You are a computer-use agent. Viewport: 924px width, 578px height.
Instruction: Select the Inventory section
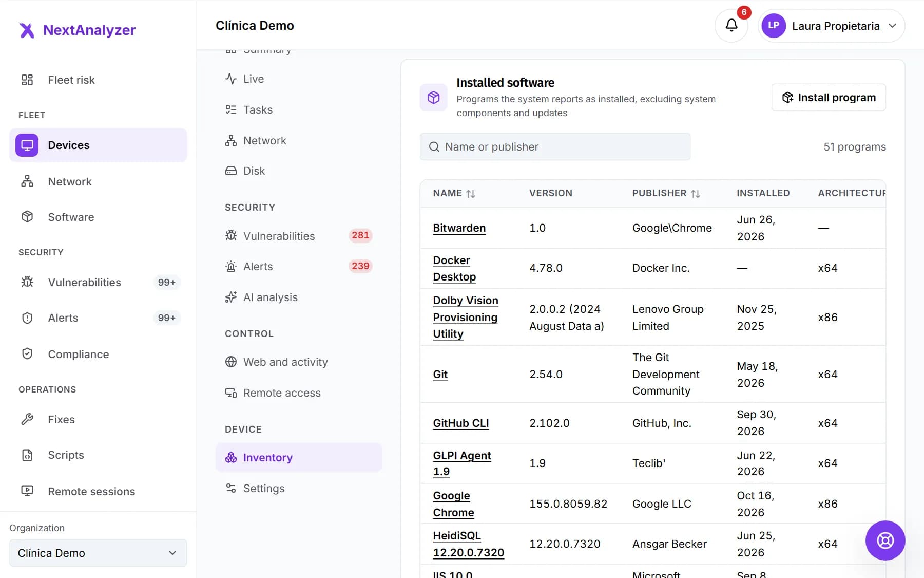299,457
